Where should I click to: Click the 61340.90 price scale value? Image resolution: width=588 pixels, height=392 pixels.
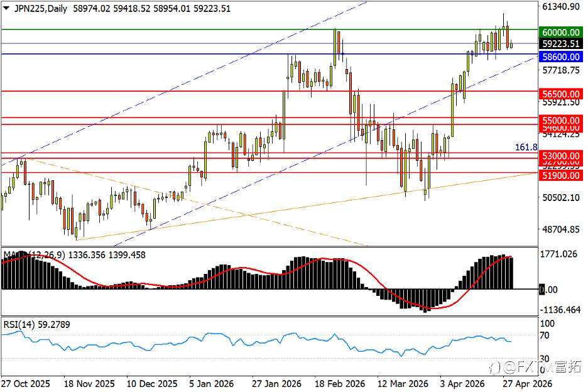pyautogui.click(x=561, y=6)
